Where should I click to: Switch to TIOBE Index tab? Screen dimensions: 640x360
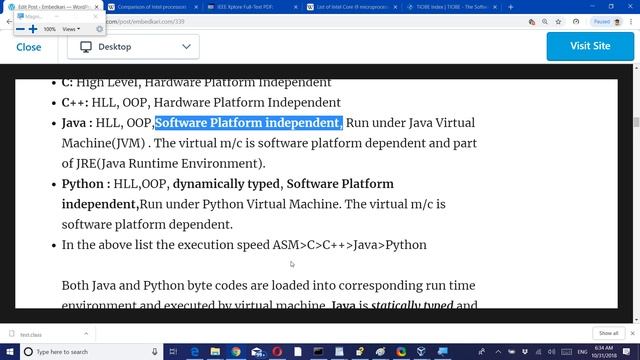(451, 7)
